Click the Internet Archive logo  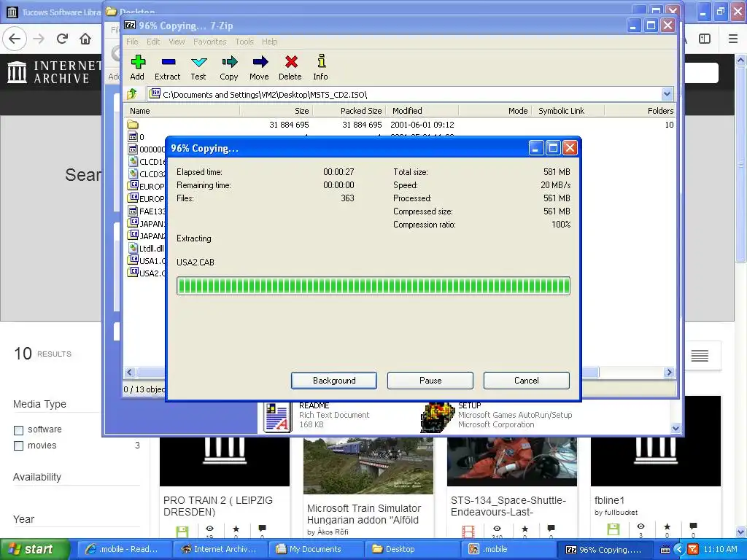(x=53, y=72)
